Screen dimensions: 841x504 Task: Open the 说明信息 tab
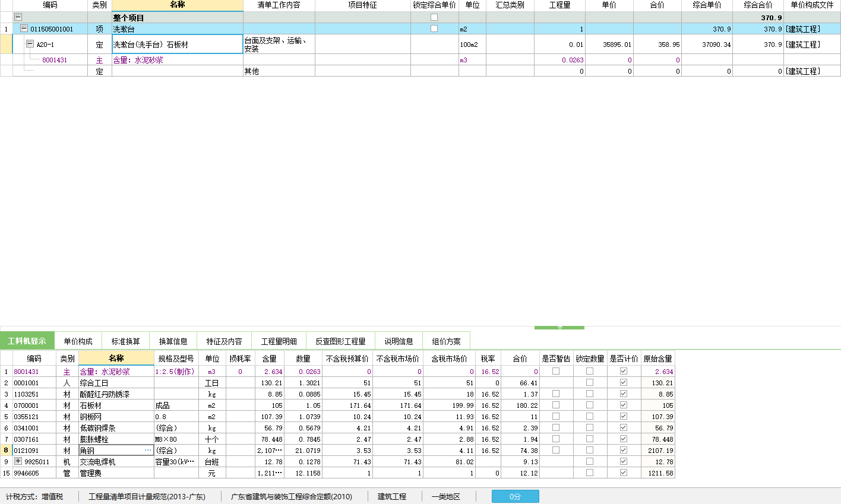coord(399,341)
